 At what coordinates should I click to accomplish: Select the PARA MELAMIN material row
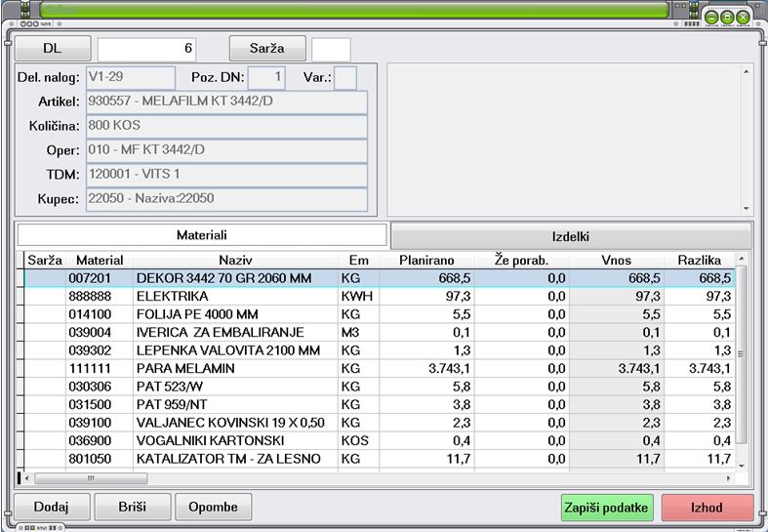(x=380, y=368)
